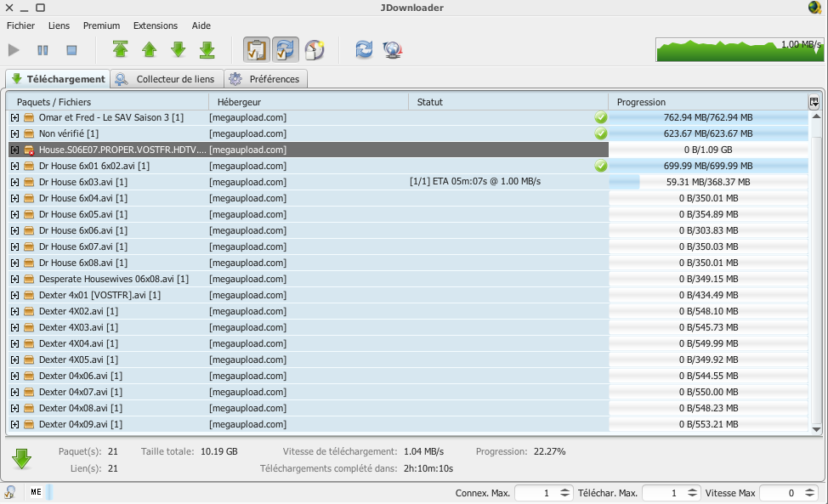
Task: Stop all downloads with the stop icon
Action: (x=71, y=50)
